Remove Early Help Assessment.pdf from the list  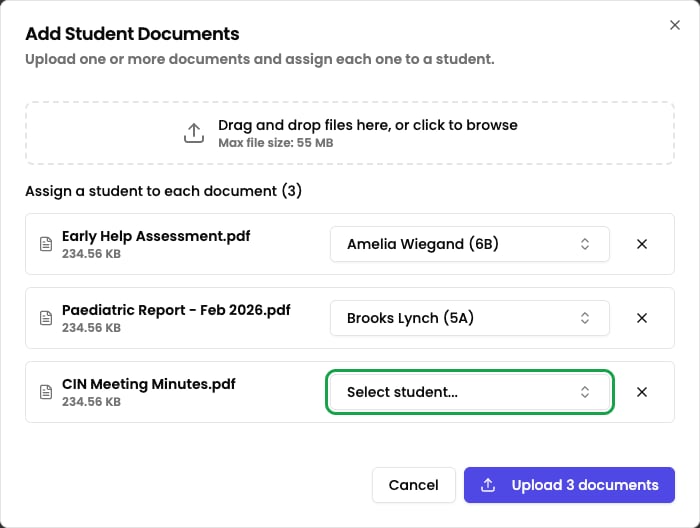click(x=642, y=244)
